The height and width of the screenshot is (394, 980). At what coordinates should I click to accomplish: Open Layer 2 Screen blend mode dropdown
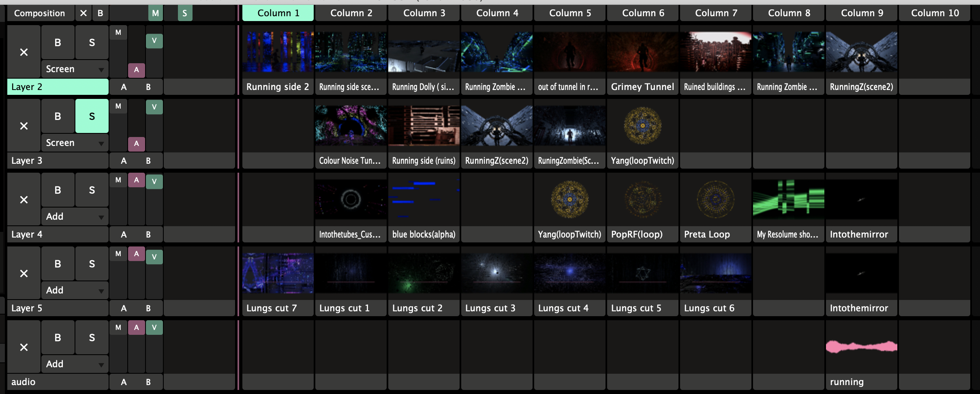75,69
